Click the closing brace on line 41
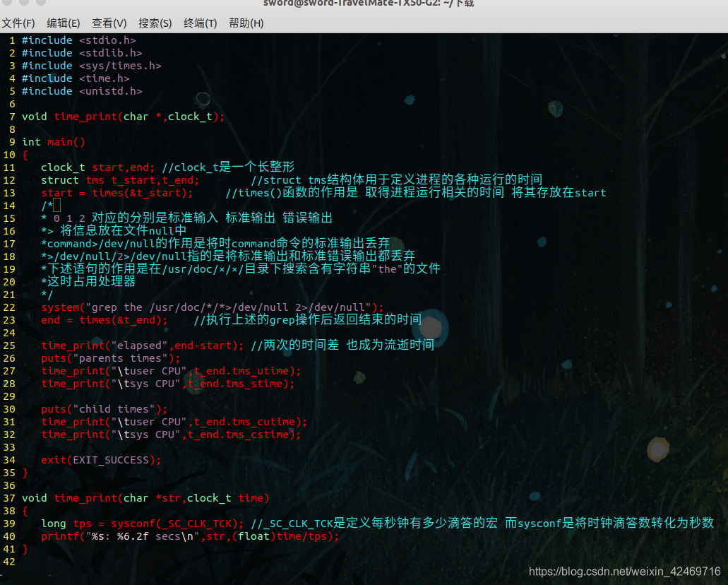The image size is (728, 585). (x=25, y=549)
